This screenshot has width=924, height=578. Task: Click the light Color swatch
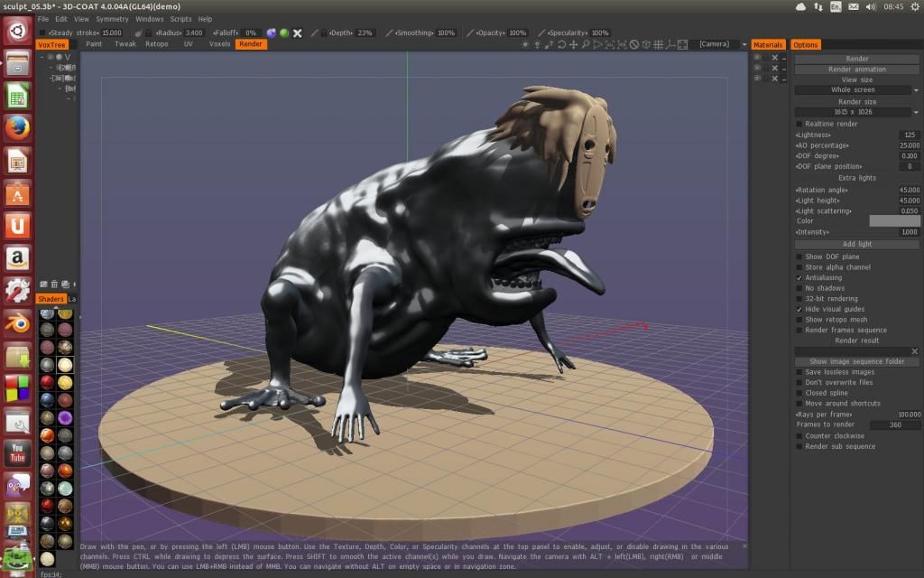point(893,221)
